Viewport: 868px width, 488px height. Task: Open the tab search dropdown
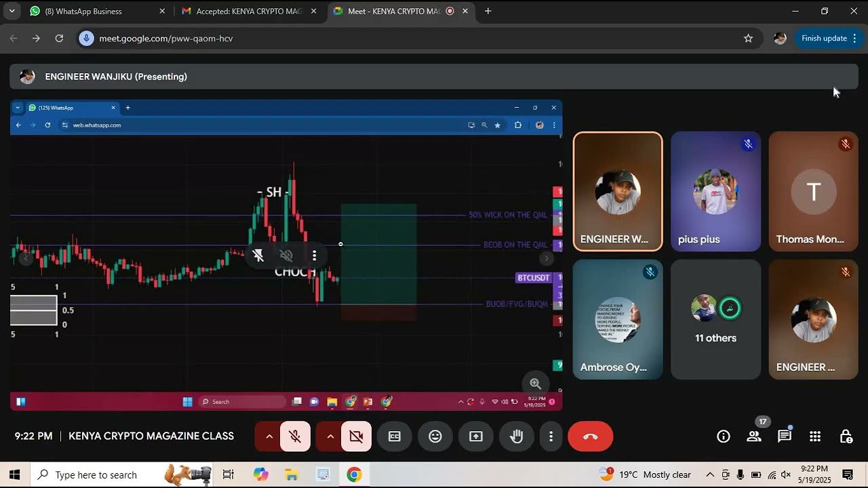point(12,11)
